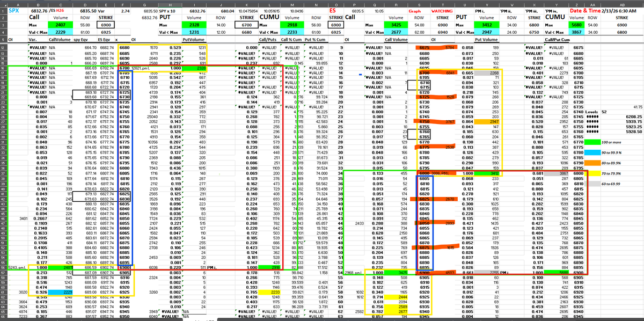
Task: Select the large 'Call' heading under SPX
Action: click(x=33, y=17)
